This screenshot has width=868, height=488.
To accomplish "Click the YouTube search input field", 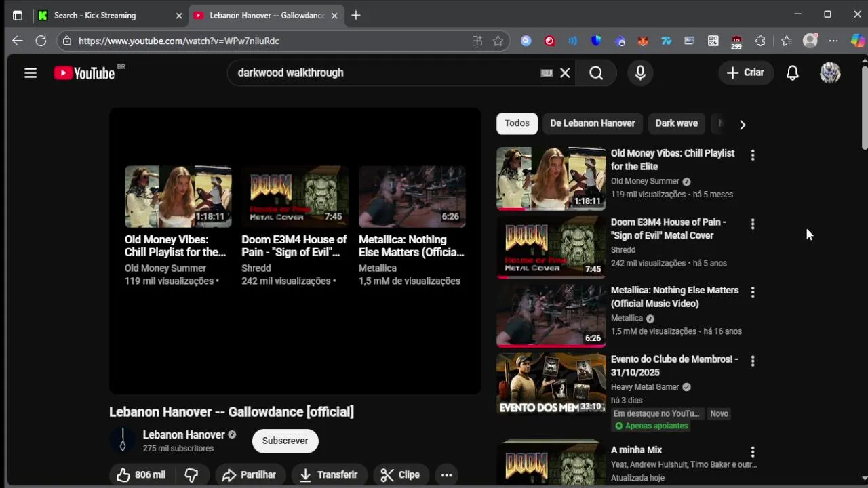I will pos(387,73).
